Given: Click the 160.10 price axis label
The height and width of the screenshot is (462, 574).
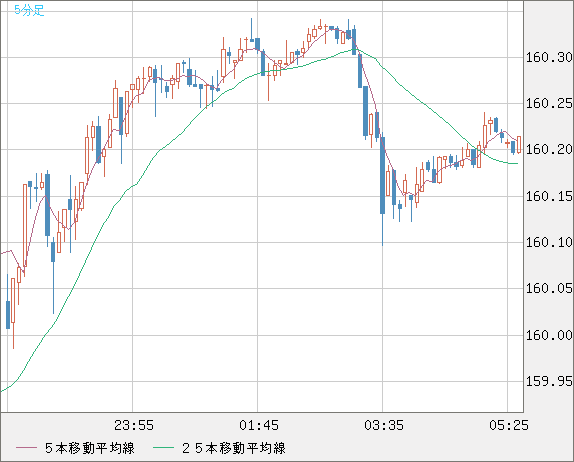Looking at the screenshot, I should [x=549, y=242].
